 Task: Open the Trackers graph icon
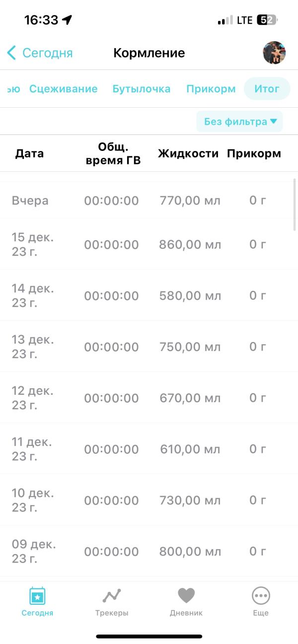[112, 595]
